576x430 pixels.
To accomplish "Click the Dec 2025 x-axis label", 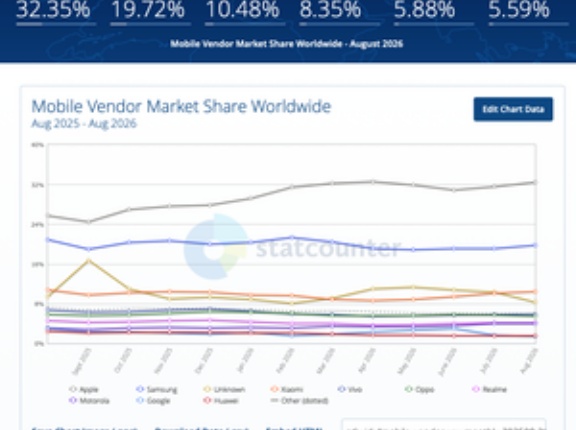I will pyautogui.click(x=204, y=361).
